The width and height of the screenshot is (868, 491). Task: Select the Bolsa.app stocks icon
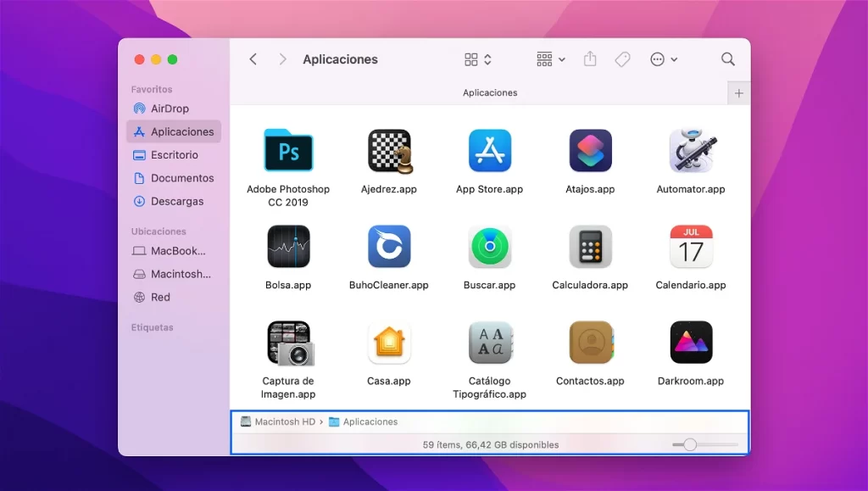pos(288,246)
